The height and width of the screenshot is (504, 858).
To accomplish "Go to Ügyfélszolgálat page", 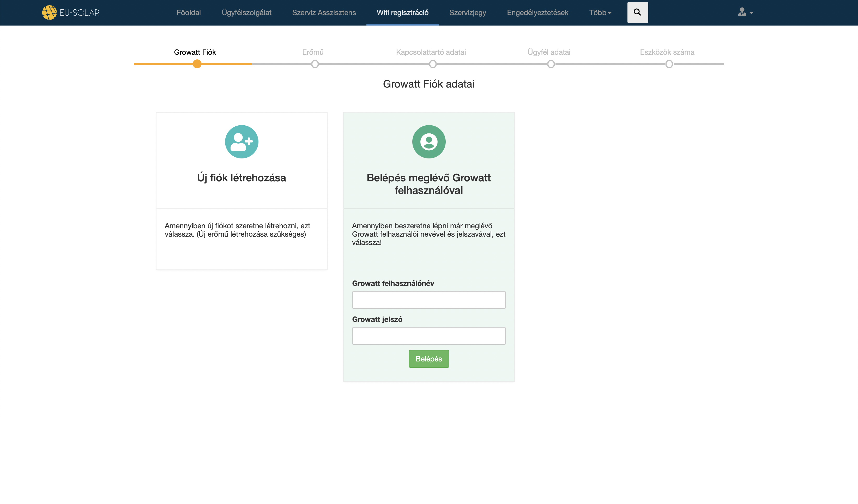I will tap(246, 13).
